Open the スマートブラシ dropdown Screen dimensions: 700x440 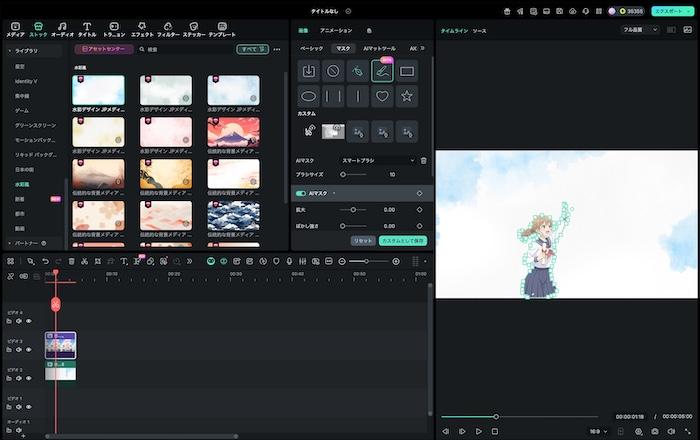[x=377, y=160]
